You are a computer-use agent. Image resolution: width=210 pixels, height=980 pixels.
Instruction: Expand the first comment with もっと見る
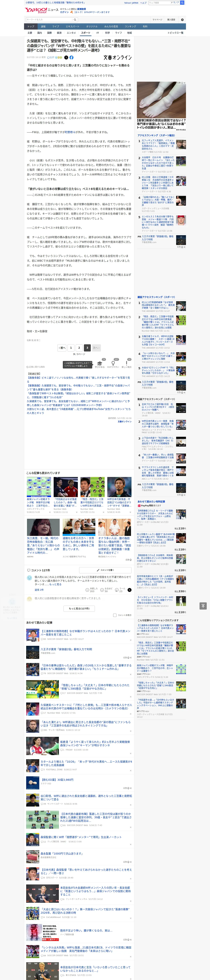point(55,584)
